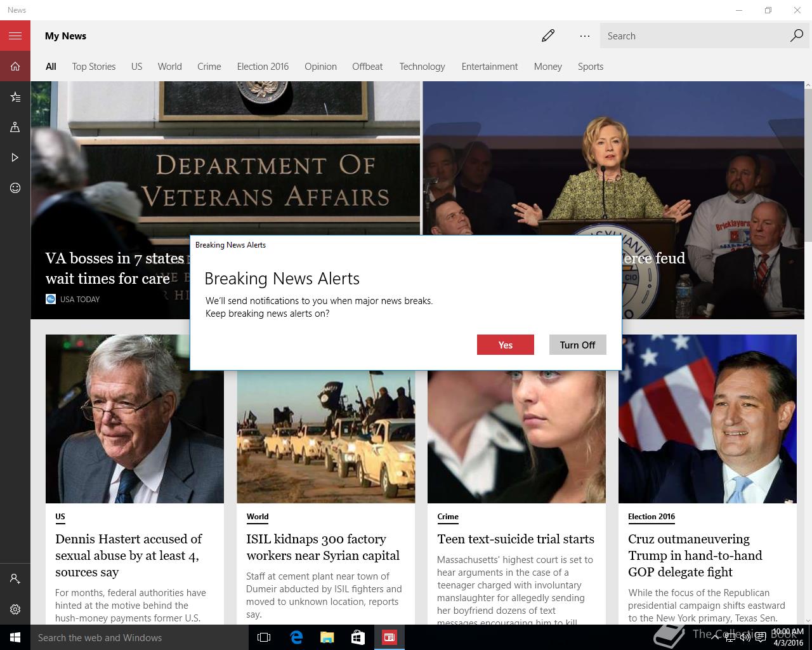Click the USA TODAY source label
Image resolution: width=812 pixels, height=650 pixels.
[79, 299]
